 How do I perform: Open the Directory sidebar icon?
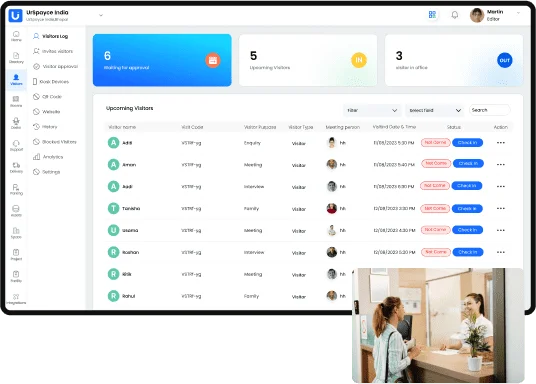(16, 58)
